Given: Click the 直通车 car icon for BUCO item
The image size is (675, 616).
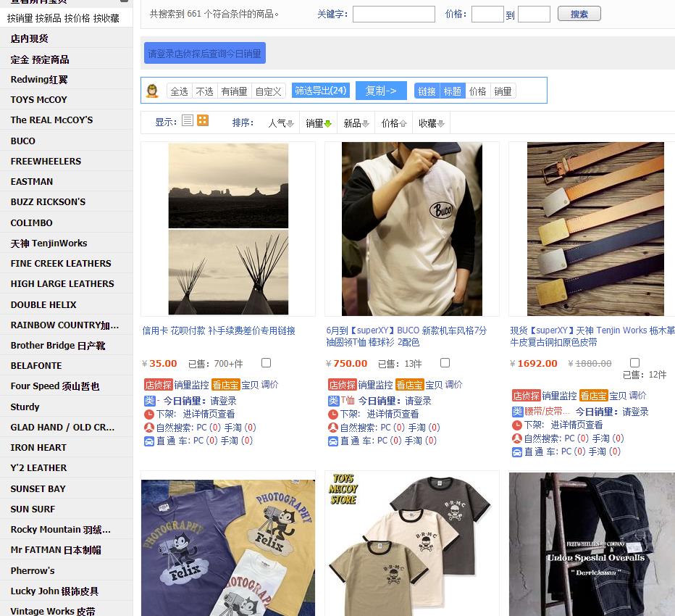Looking at the screenshot, I should (333, 441).
